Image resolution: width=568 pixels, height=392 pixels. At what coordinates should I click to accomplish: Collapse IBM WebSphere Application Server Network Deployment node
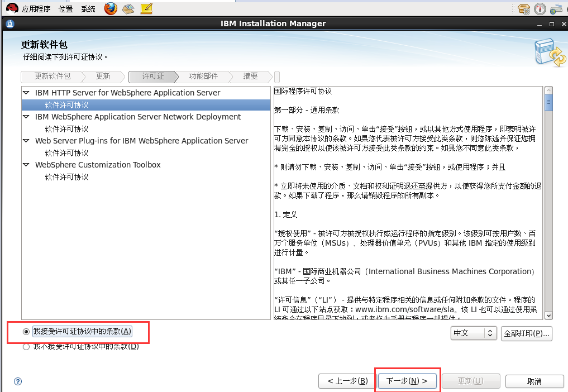click(26, 117)
